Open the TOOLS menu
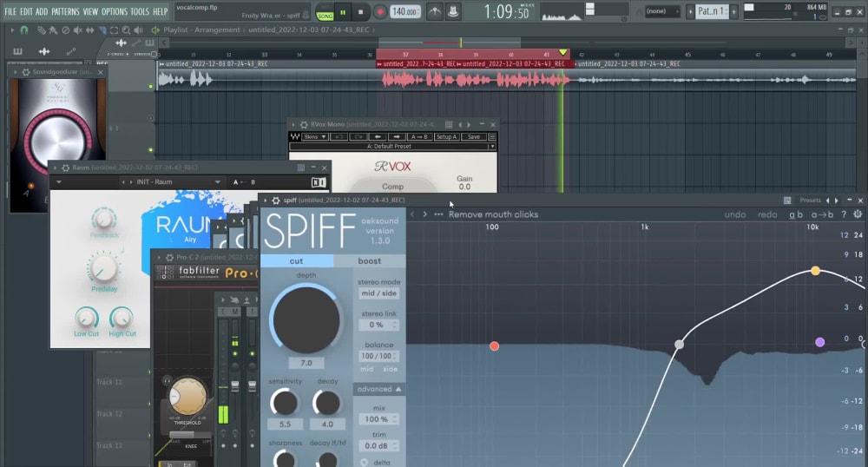Screen dimensions: 868x467 coord(140,11)
